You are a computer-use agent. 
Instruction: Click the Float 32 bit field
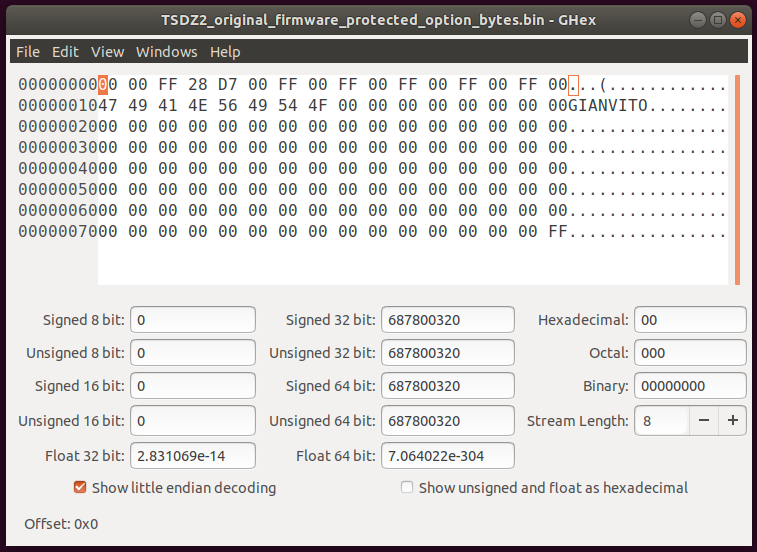pyautogui.click(x=193, y=455)
